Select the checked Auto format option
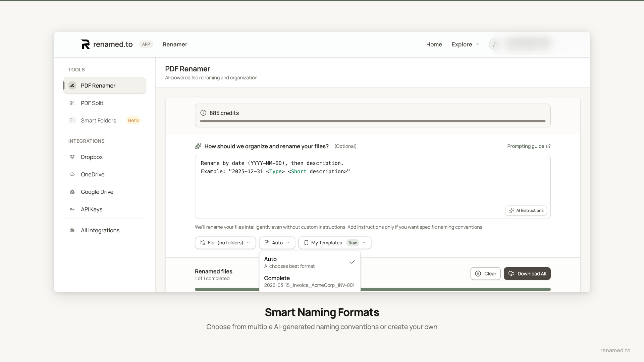The height and width of the screenshot is (362, 644). [309, 262]
